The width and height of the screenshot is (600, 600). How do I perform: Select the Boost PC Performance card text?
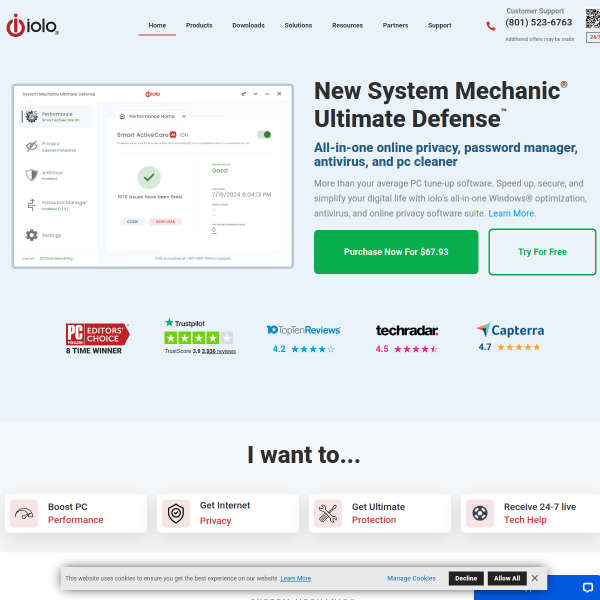(x=75, y=514)
